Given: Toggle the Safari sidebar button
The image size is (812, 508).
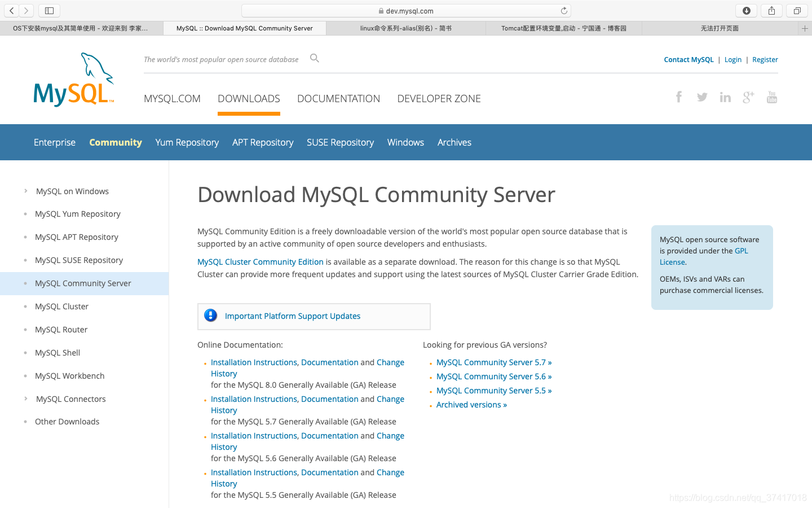Looking at the screenshot, I should [49, 11].
